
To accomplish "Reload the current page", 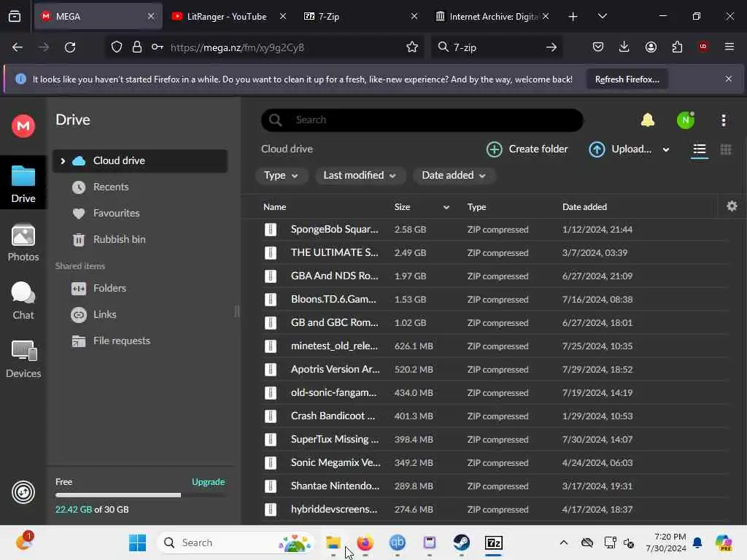I will (70, 47).
